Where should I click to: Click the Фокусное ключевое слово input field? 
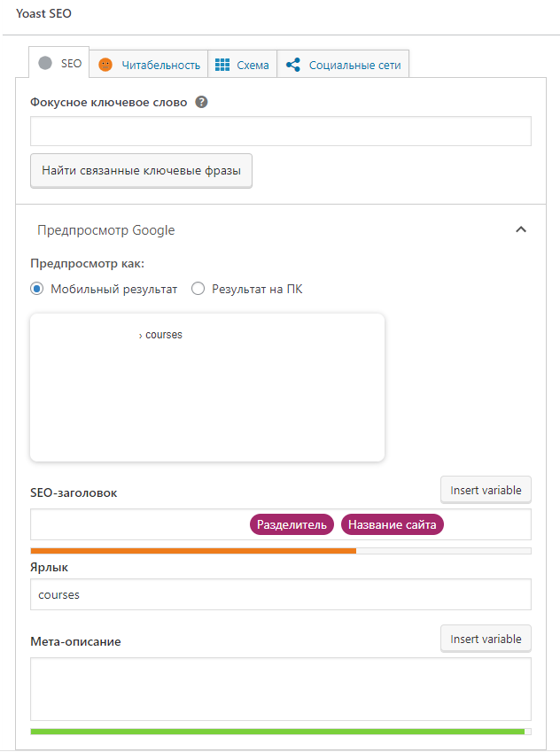point(280,131)
